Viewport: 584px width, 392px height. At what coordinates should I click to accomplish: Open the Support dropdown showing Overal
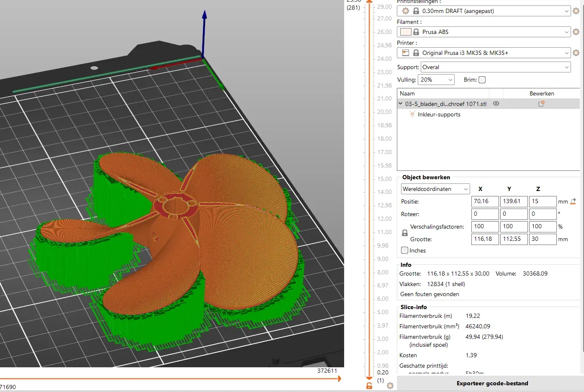click(495, 67)
